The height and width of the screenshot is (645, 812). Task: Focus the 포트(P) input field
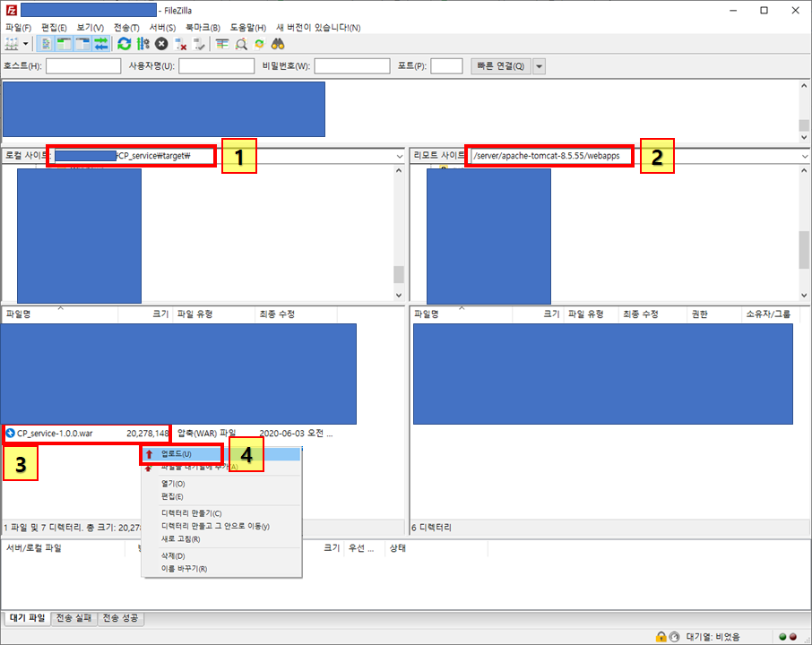point(446,66)
